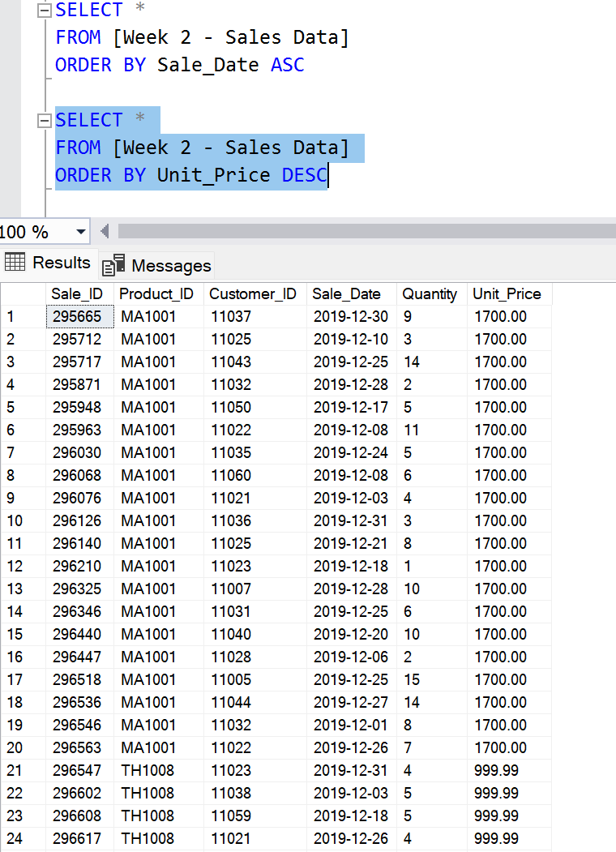Click the editor horizontal scrollbar track
The height and width of the screenshot is (852, 616).
(x=366, y=231)
